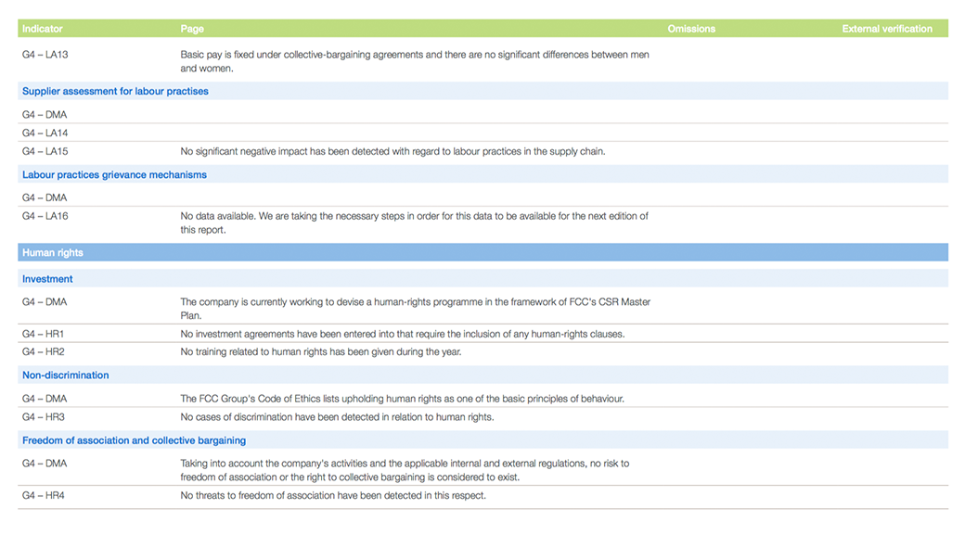Click the Investment subsection heading
The height and width of the screenshot is (560, 965).
[x=47, y=279]
